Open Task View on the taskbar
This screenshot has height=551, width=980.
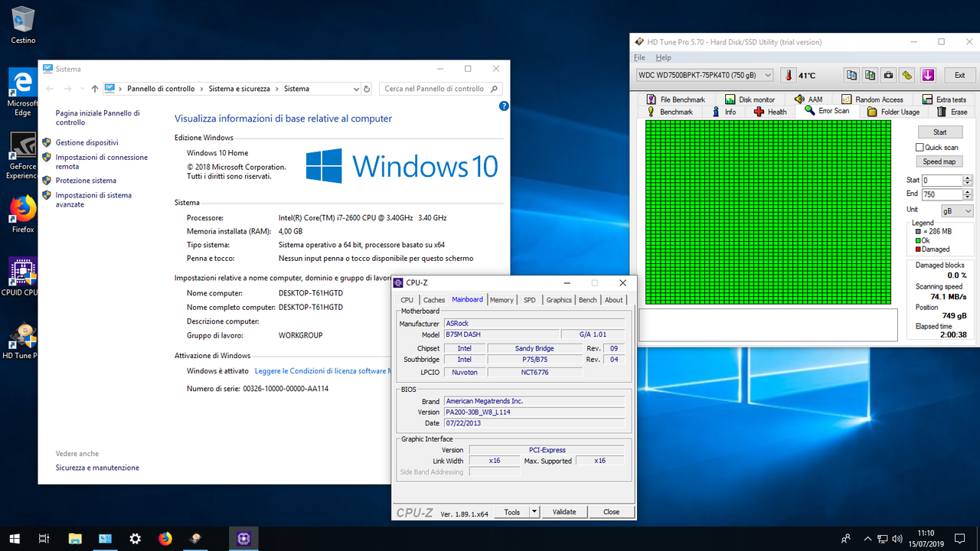click(44, 539)
